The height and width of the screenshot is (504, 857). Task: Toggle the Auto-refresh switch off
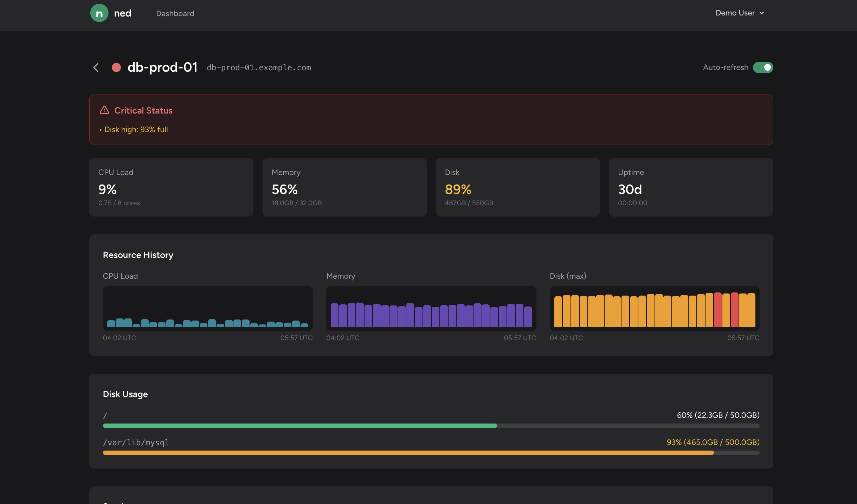pyautogui.click(x=763, y=67)
